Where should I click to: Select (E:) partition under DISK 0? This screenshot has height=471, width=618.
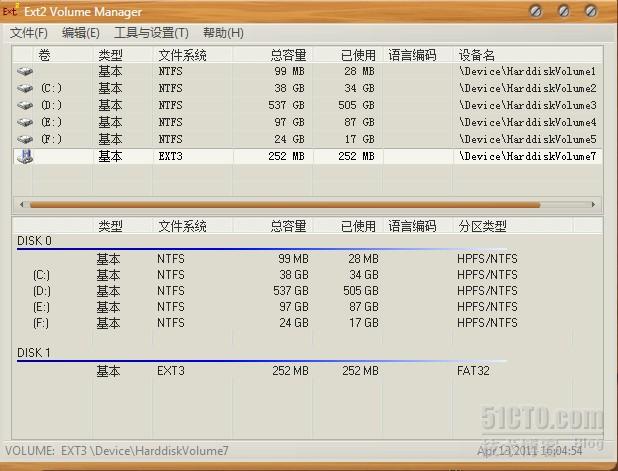[41, 307]
